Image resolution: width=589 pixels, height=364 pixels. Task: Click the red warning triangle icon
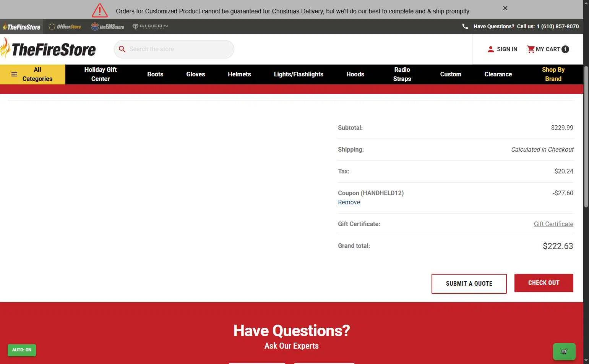(x=100, y=10)
